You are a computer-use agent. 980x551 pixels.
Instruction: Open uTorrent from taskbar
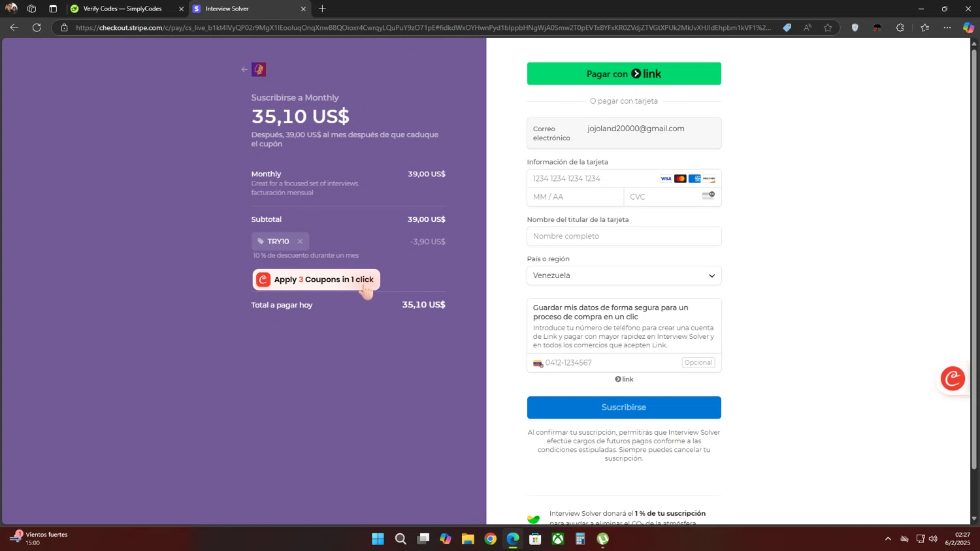[x=603, y=539]
